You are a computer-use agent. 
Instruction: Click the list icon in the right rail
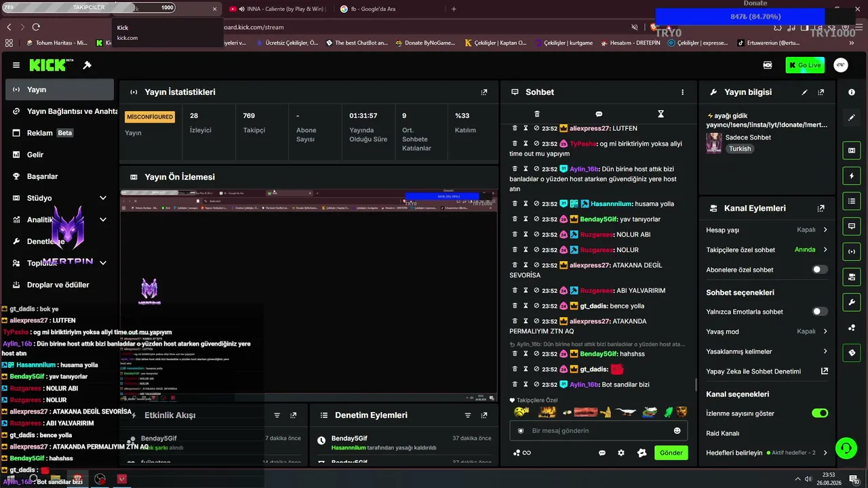coord(852,201)
